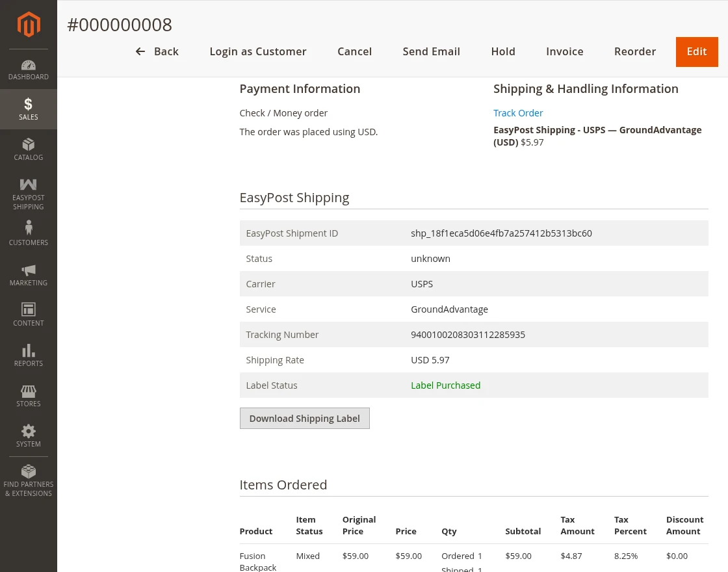728x572 pixels.
Task: Click the Qty column header
Action: tap(448, 531)
